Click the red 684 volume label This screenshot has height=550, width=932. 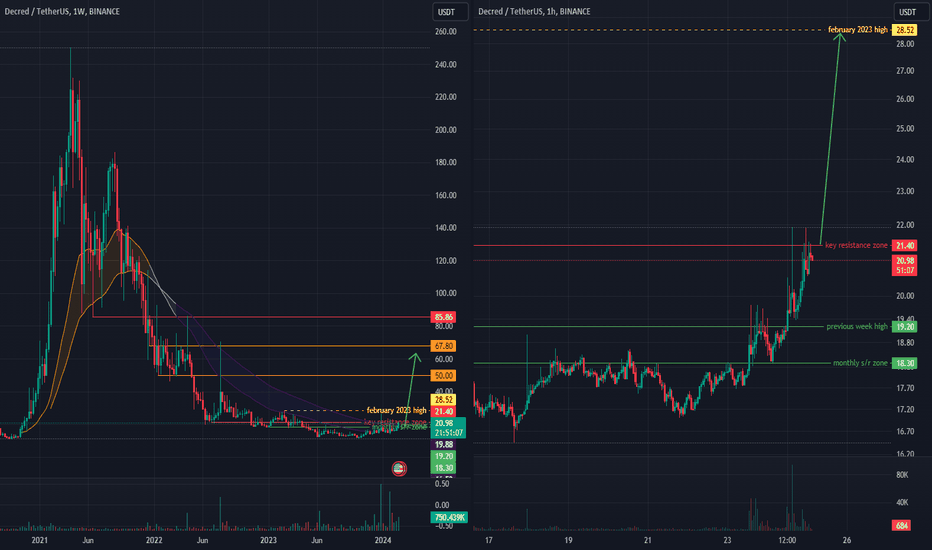901,526
